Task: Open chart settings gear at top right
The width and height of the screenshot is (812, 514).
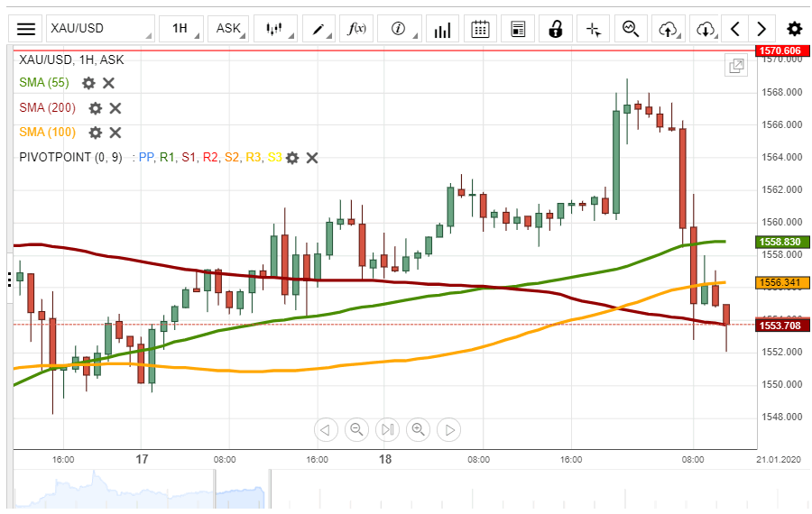Action: [x=794, y=28]
